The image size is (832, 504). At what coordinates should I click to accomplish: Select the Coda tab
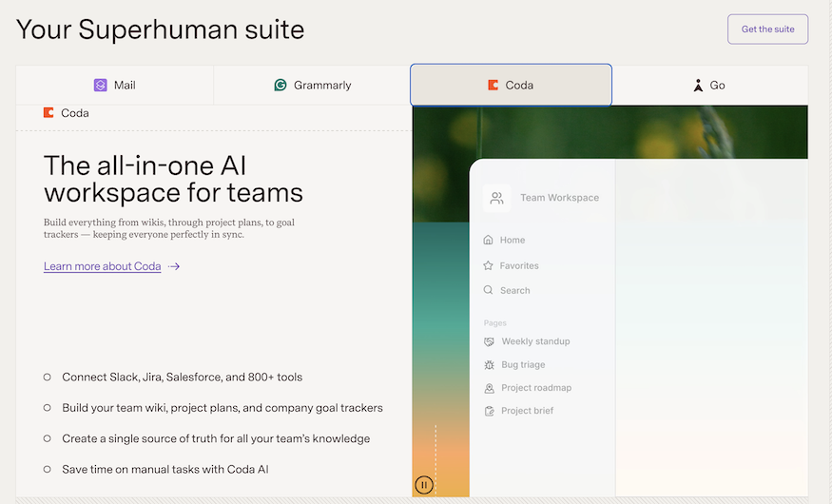click(x=511, y=85)
